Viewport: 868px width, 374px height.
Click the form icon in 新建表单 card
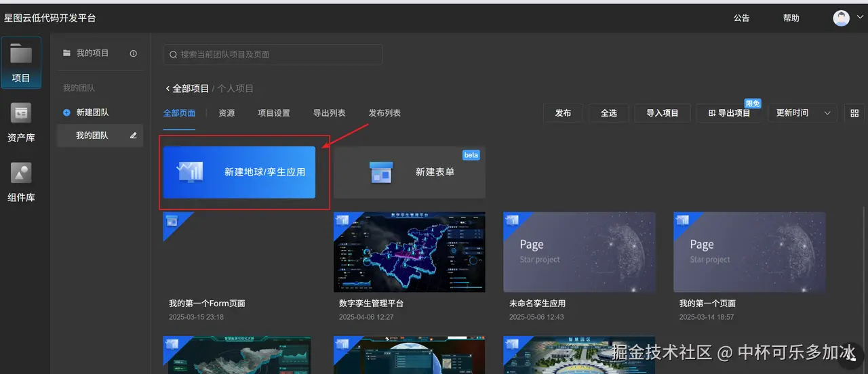[x=381, y=172]
